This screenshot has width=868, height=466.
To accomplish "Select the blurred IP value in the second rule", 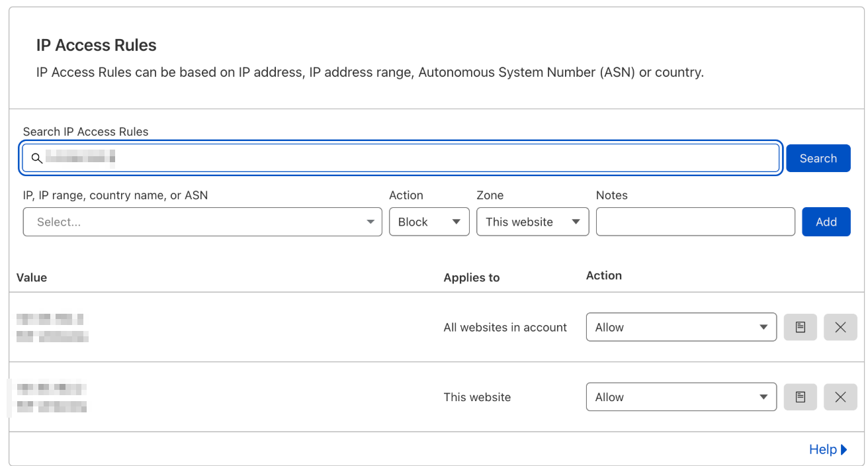I will (51, 389).
